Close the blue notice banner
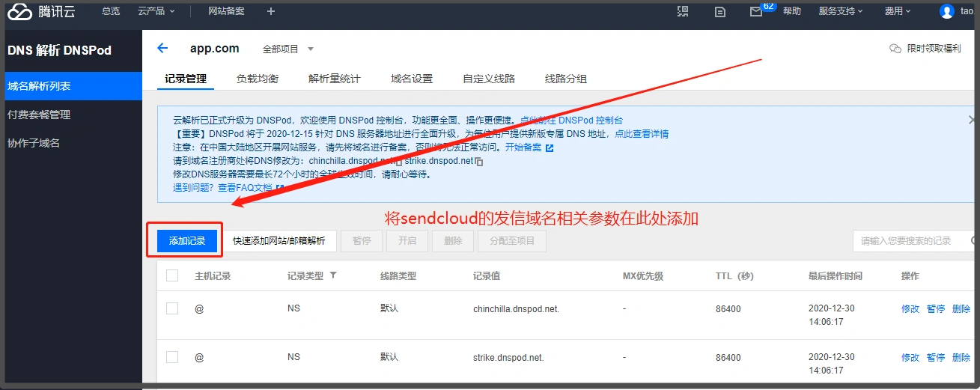The width and height of the screenshot is (980, 390). 972,120
